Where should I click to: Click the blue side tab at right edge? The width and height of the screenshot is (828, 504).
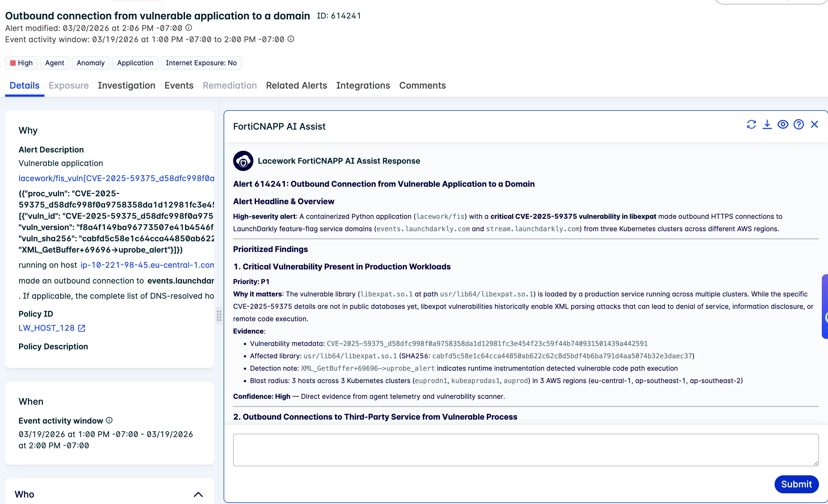point(825,307)
